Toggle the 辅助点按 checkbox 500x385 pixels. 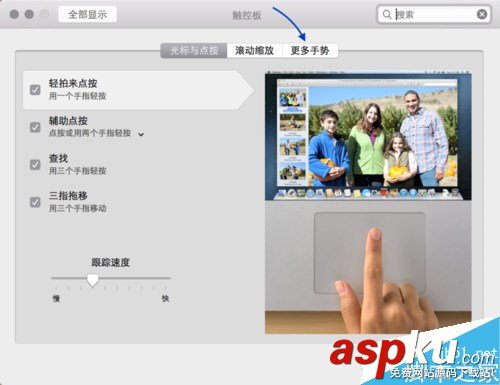(35, 127)
